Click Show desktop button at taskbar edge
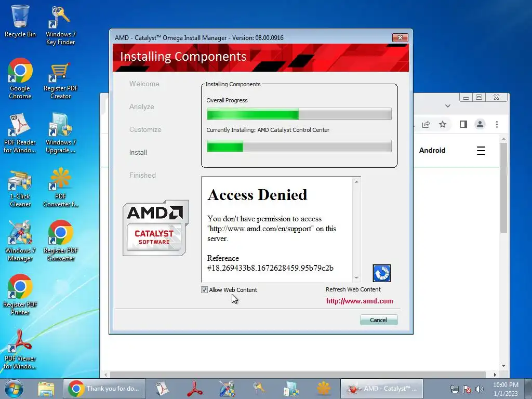Image resolution: width=532 pixels, height=399 pixels. 528,389
